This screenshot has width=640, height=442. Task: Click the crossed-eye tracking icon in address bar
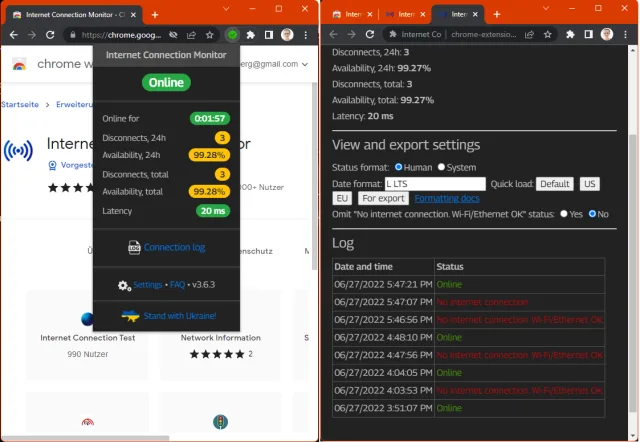[173, 35]
